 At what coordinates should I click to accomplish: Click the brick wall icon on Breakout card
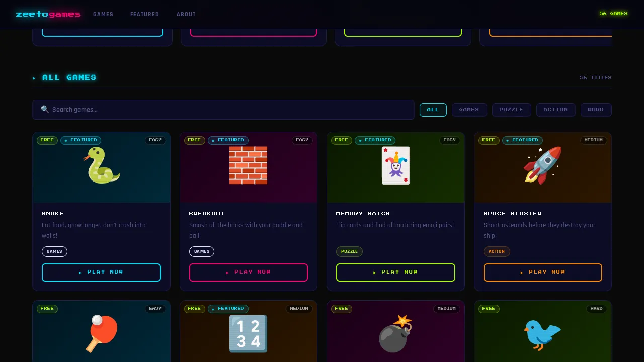(249, 165)
